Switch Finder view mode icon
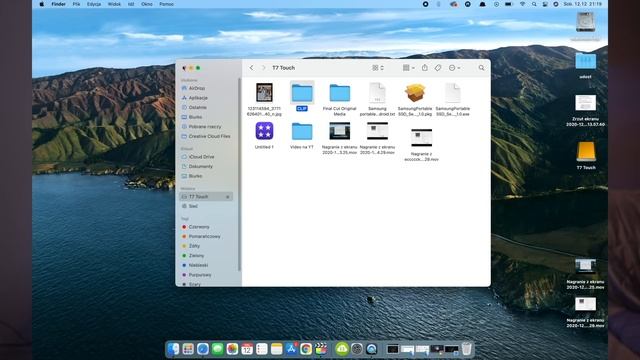The image size is (640, 360). pos(378,68)
